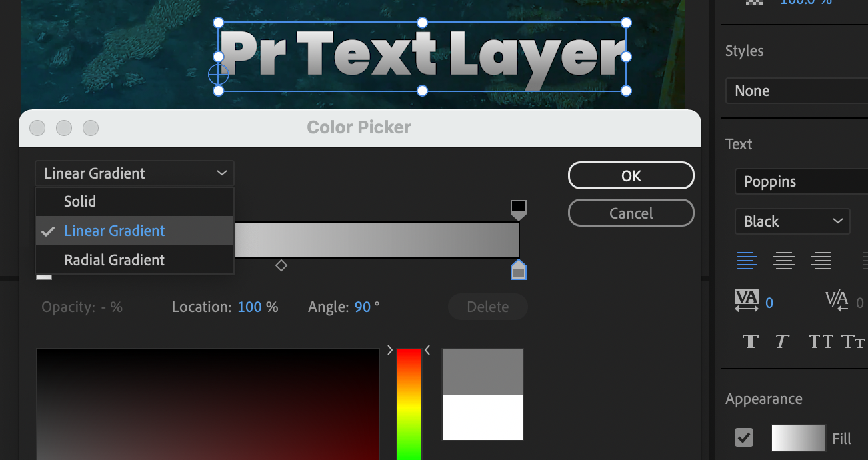Select the center align text icon

(784, 261)
